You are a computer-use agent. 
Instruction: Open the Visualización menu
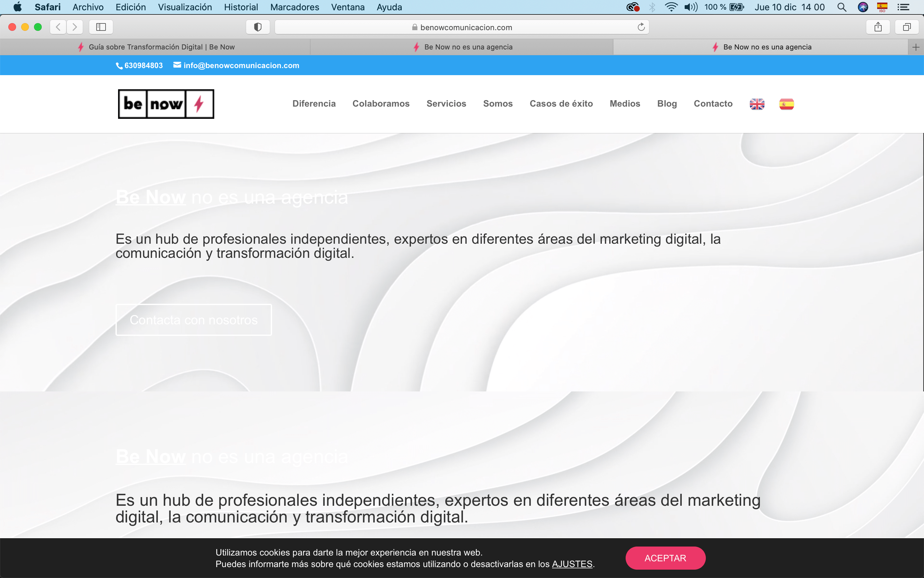click(185, 7)
